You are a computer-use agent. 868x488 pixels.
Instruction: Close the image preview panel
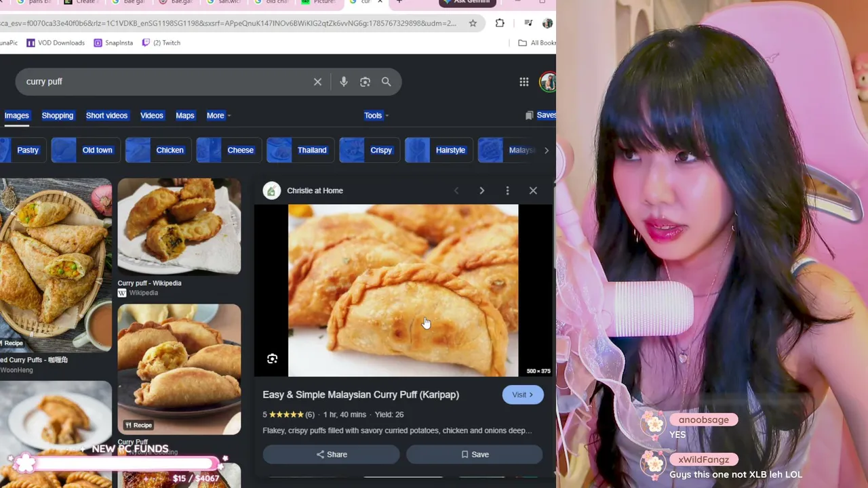pyautogui.click(x=533, y=190)
